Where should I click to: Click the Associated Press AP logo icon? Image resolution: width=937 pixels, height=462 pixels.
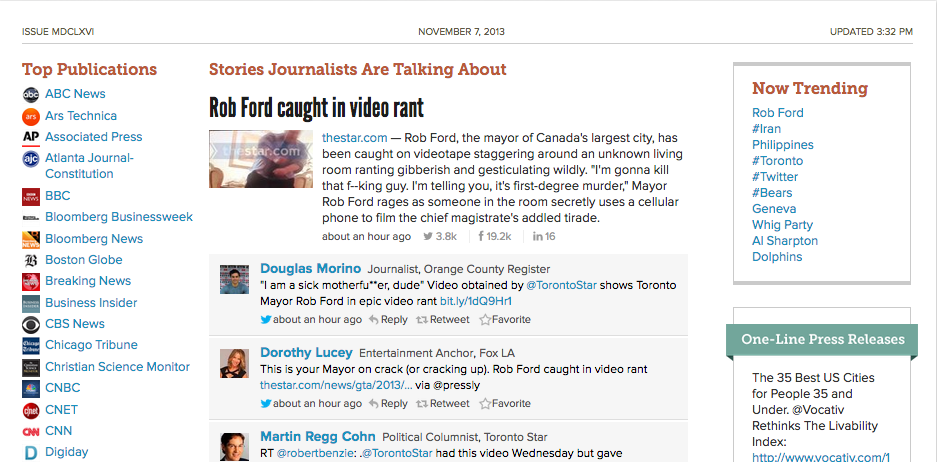click(30, 137)
